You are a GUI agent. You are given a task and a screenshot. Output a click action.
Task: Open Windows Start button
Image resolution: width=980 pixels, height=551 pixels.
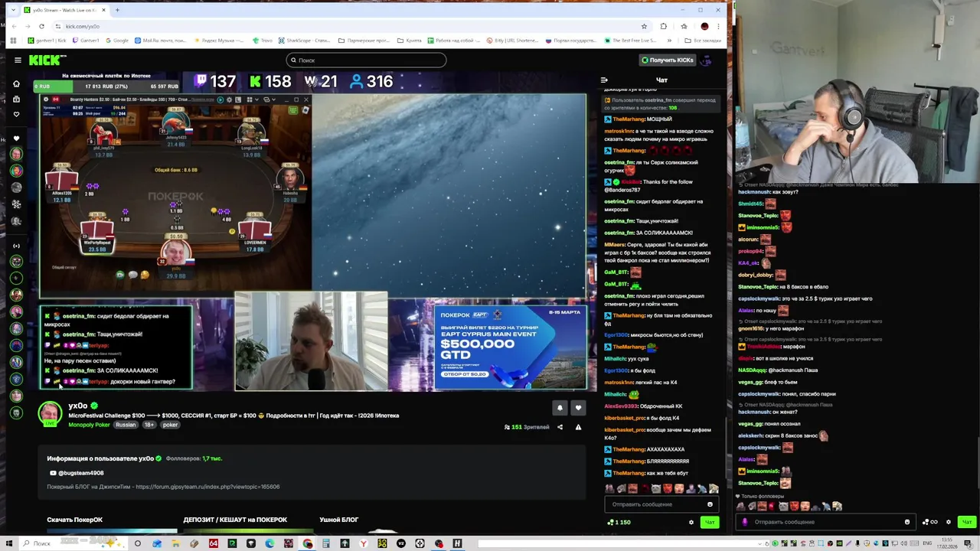[x=9, y=543]
